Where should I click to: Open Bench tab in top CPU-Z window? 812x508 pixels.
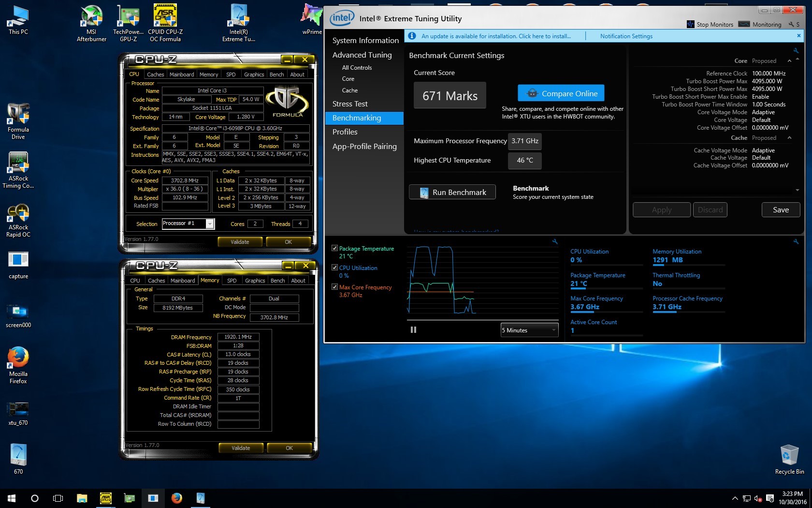277,75
